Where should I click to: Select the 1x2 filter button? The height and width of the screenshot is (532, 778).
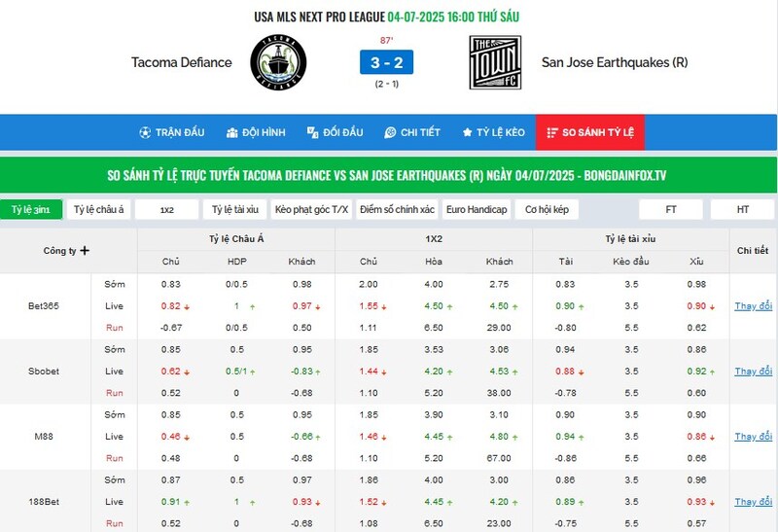point(166,209)
